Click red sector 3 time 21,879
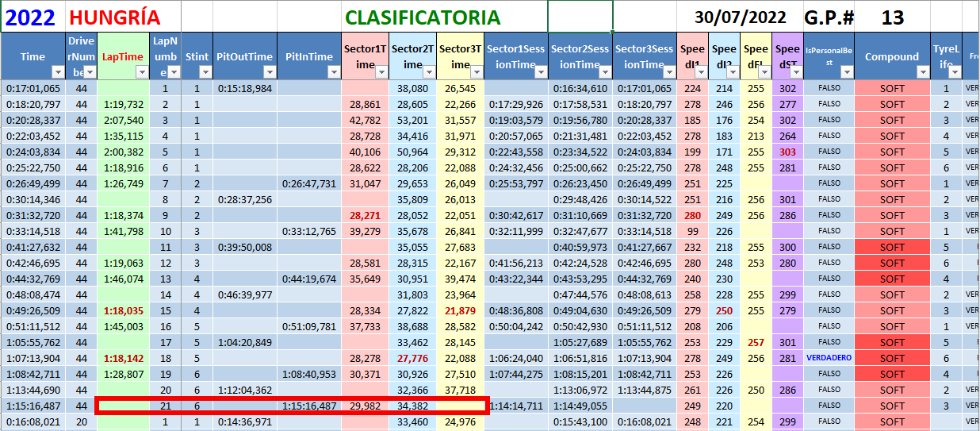The width and height of the screenshot is (980, 431). pos(461,310)
